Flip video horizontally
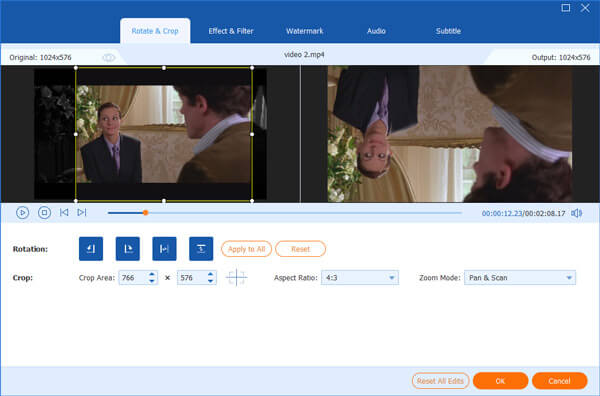 (164, 249)
